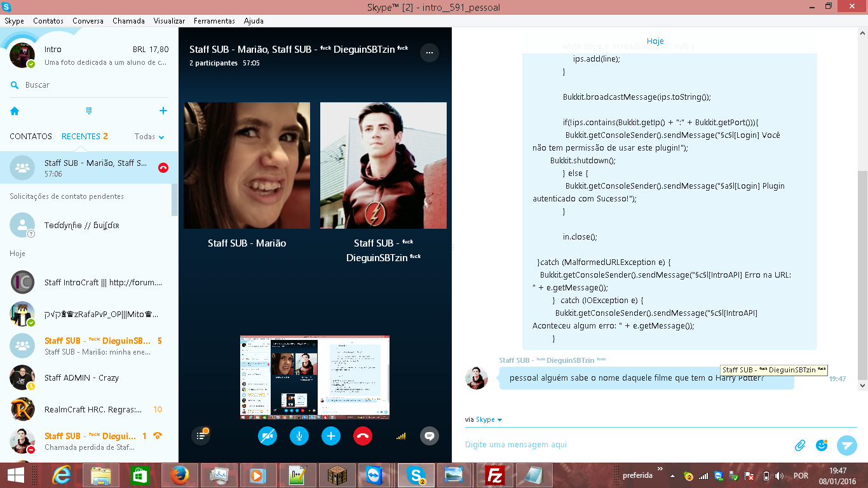
Task: Check the call quality signal bars
Action: click(x=401, y=436)
